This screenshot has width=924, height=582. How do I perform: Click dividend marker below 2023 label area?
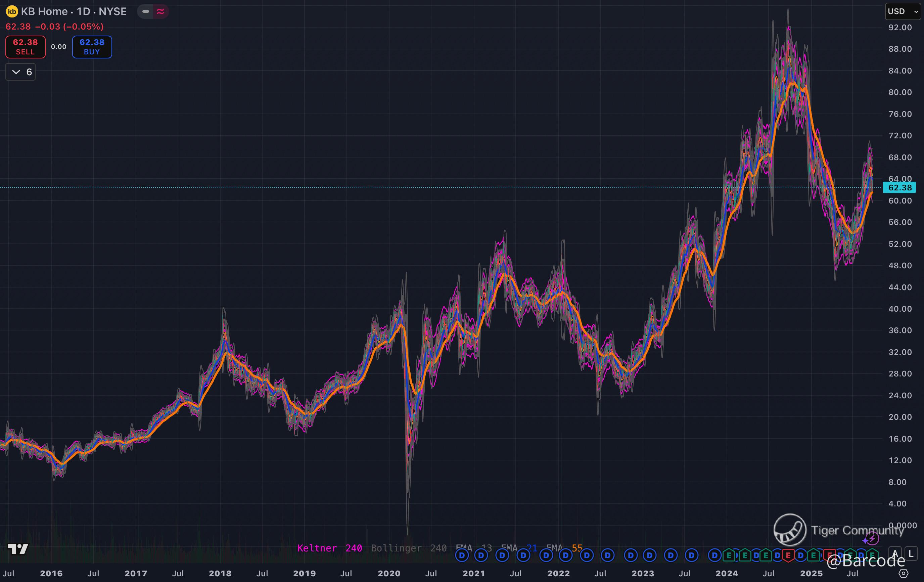tap(649, 555)
